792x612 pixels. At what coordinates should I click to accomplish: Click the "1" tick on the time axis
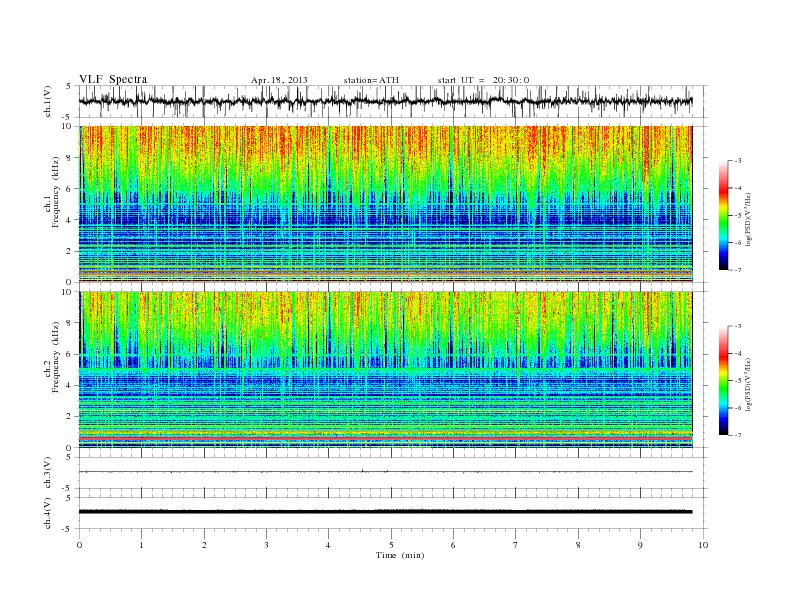[x=141, y=545]
